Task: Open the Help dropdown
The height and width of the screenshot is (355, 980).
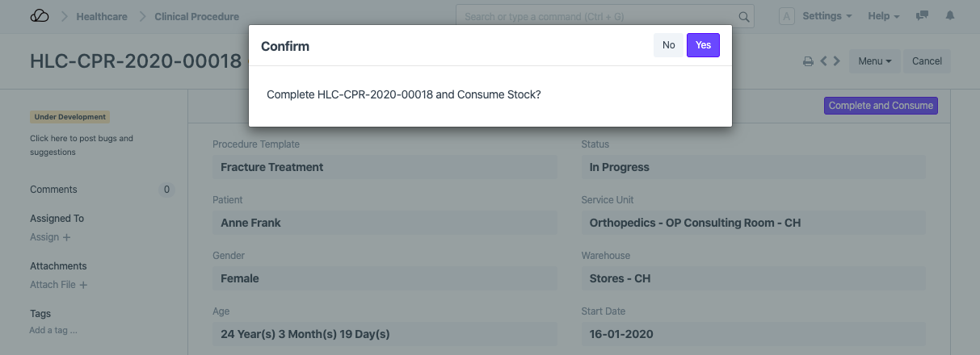Action: pyautogui.click(x=883, y=16)
